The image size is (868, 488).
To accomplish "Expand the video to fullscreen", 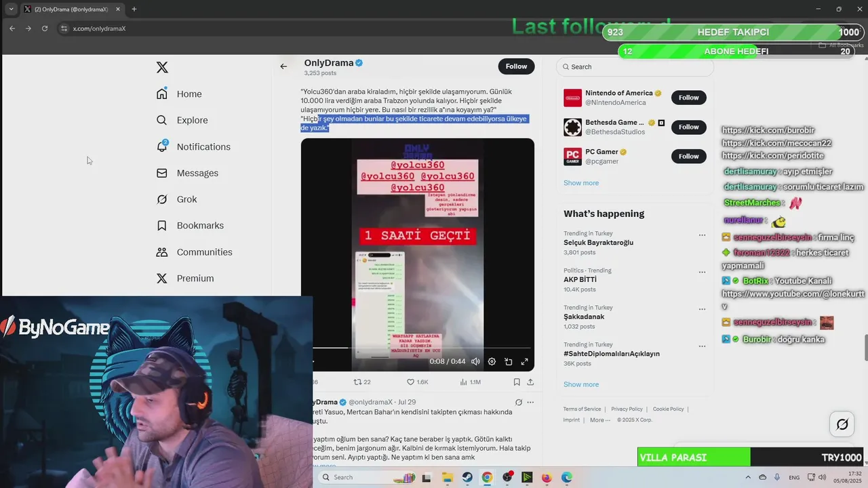I will tap(524, 361).
